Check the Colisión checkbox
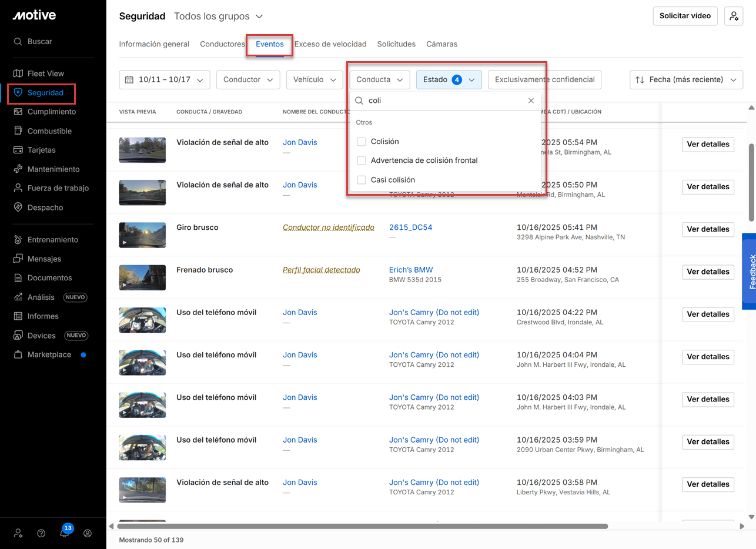The width and height of the screenshot is (756, 549). pyautogui.click(x=362, y=142)
